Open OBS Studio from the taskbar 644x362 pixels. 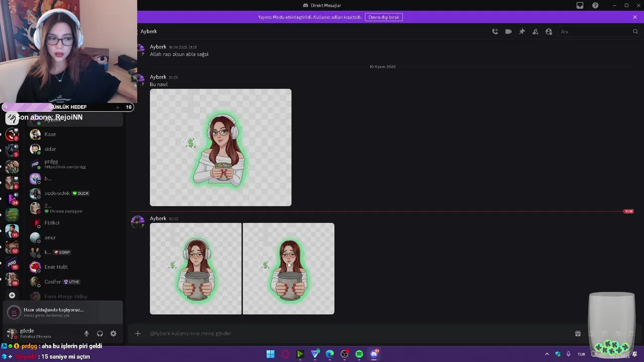point(345,354)
